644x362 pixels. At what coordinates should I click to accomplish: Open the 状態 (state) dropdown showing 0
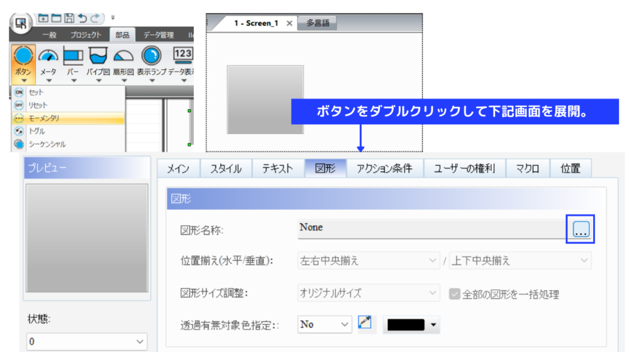87,342
